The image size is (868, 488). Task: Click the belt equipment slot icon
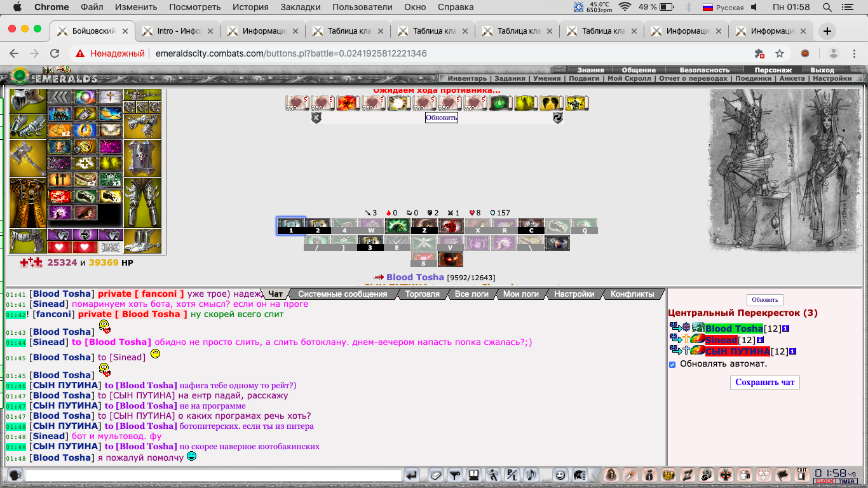point(28,241)
